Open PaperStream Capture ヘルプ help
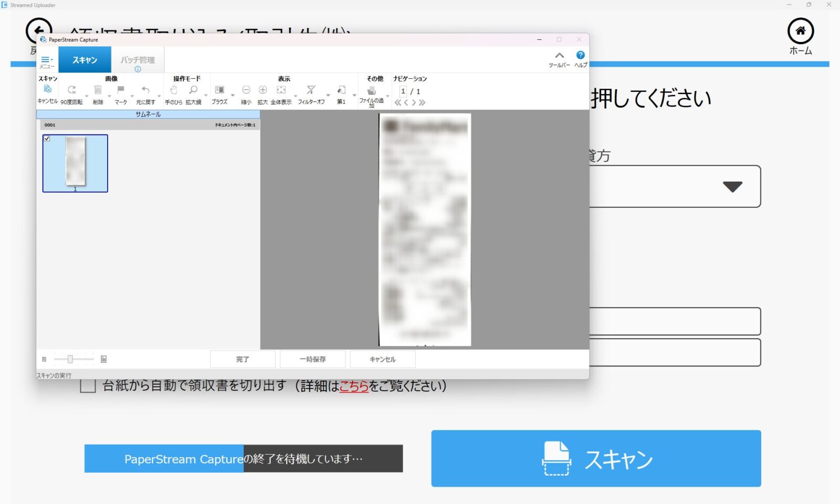Screen dimensions: 840x504 pyautogui.click(x=580, y=55)
